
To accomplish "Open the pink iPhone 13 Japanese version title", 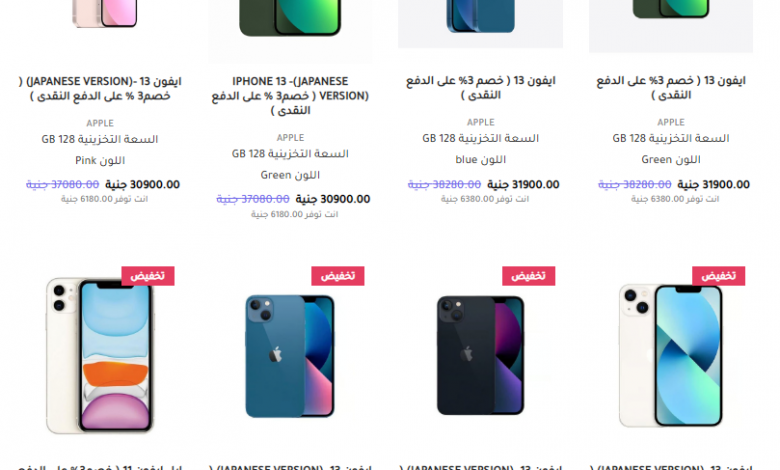I will click(x=100, y=89).
